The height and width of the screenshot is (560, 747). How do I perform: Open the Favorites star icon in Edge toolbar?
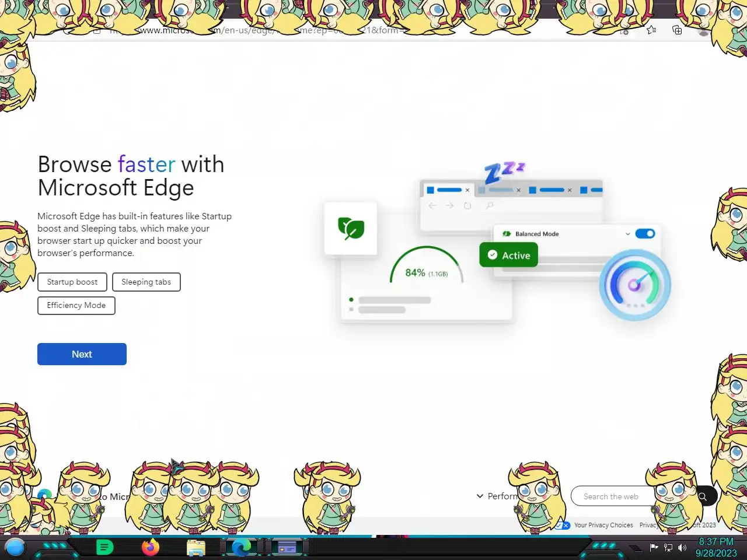(x=651, y=30)
